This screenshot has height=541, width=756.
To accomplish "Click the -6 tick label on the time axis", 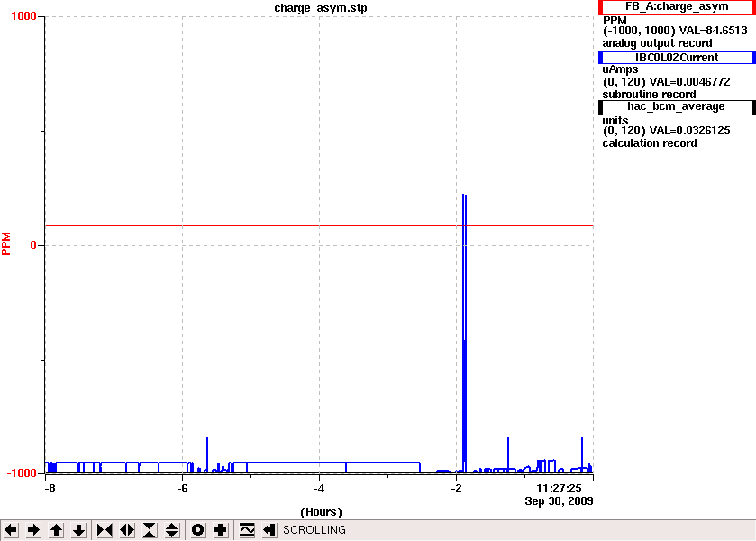I will [x=182, y=489].
